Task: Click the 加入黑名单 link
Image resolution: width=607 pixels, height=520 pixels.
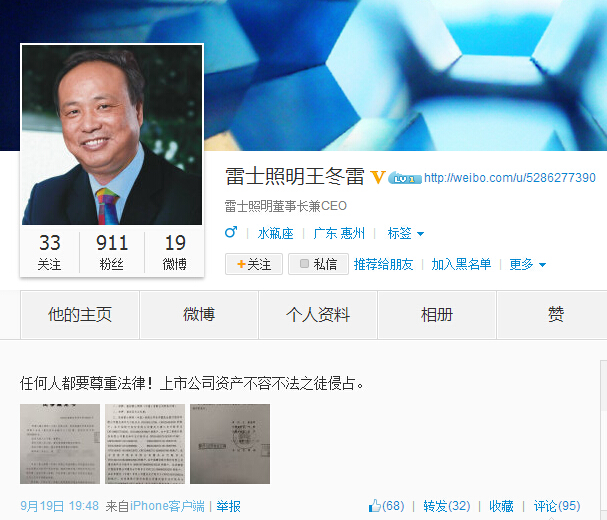Action: (461, 264)
